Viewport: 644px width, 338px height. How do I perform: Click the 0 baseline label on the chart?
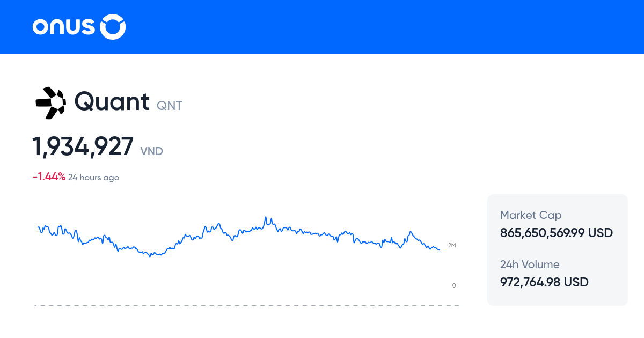tap(453, 285)
